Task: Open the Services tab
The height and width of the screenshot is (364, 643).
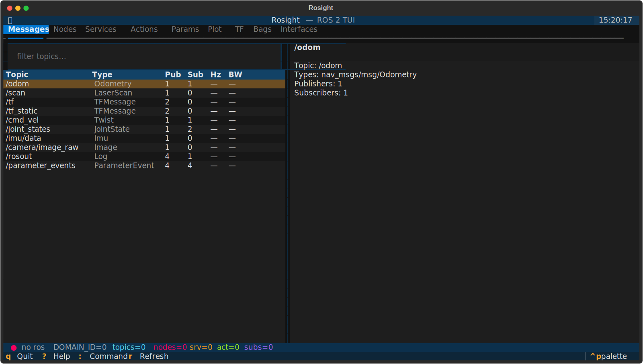Action: [100, 29]
